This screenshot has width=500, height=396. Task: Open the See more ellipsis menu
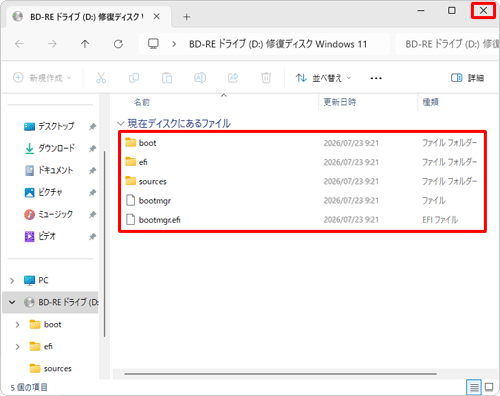pyautogui.click(x=376, y=78)
